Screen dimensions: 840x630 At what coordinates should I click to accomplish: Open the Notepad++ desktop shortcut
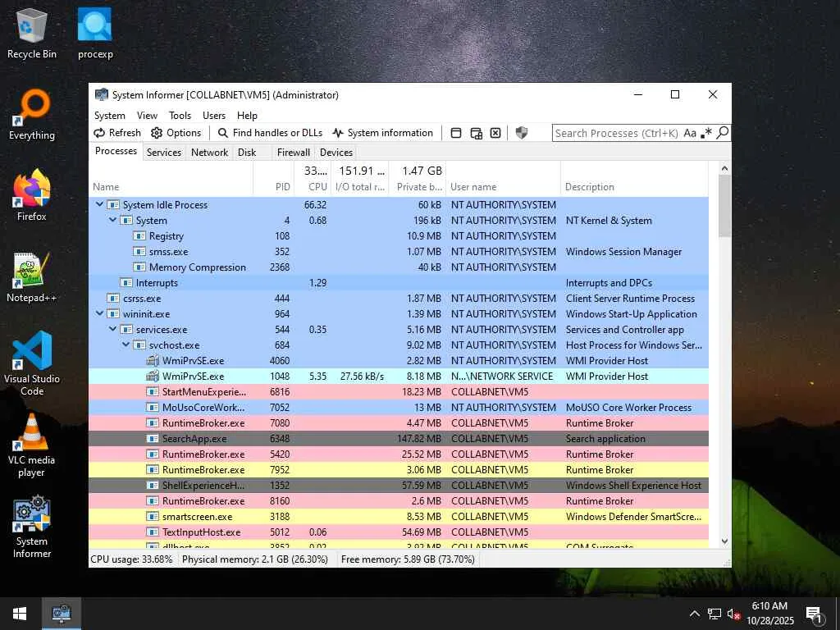(32, 277)
